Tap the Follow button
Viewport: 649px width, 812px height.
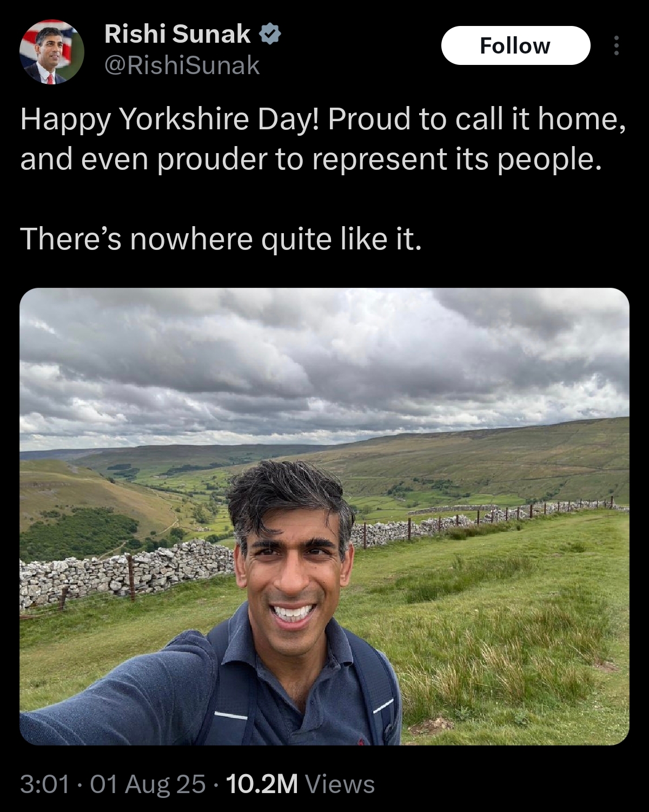pyautogui.click(x=515, y=46)
